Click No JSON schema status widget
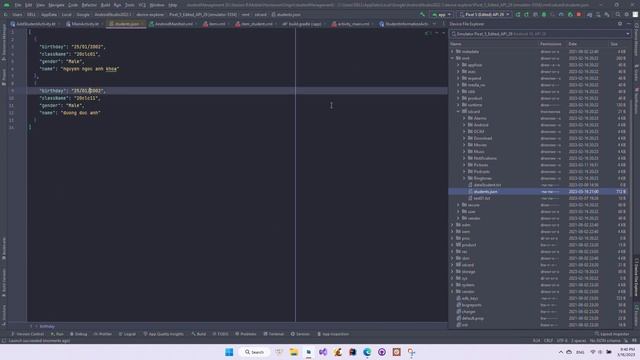Image resolution: width=640 pixels, height=360 pixels. tap(605, 341)
